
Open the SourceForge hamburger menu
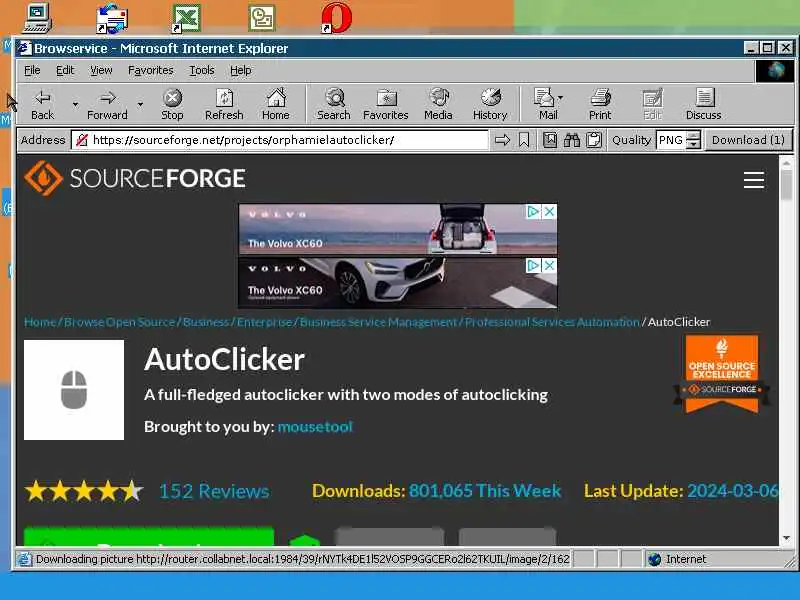(x=754, y=180)
